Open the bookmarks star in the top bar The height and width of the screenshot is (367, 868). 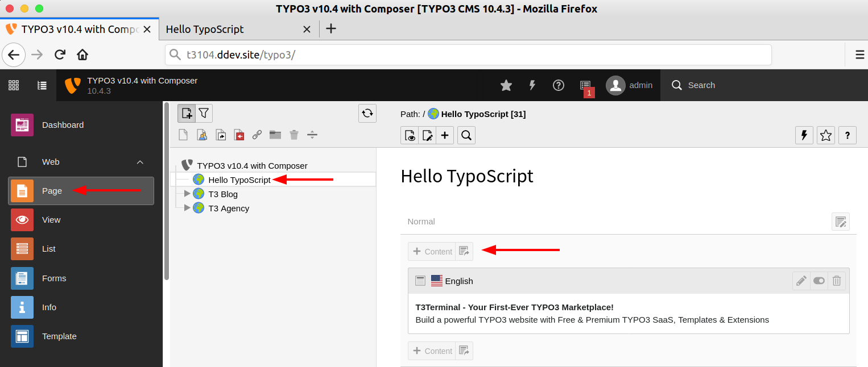tap(506, 85)
